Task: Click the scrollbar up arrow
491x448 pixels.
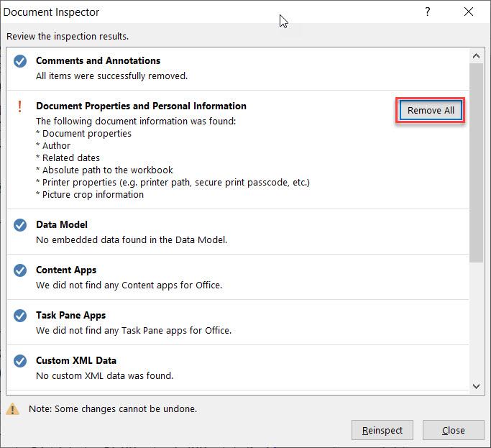Action: (476, 55)
